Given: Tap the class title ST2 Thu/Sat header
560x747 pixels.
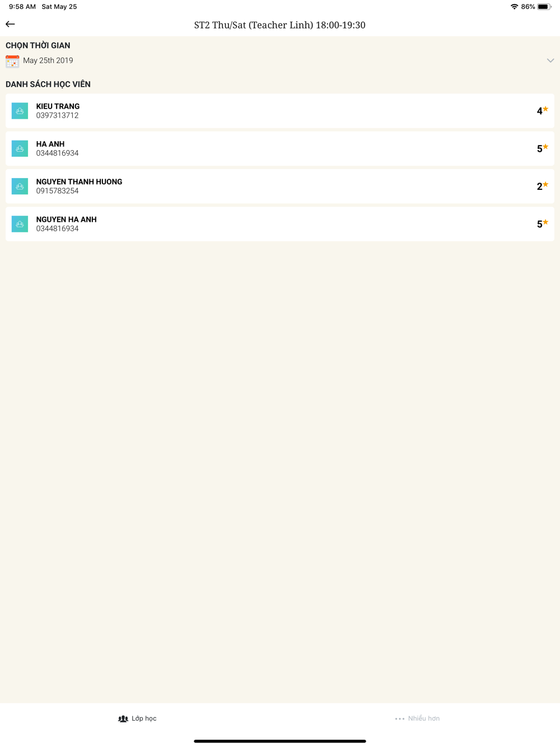Looking at the screenshot, I should [279, 25].
